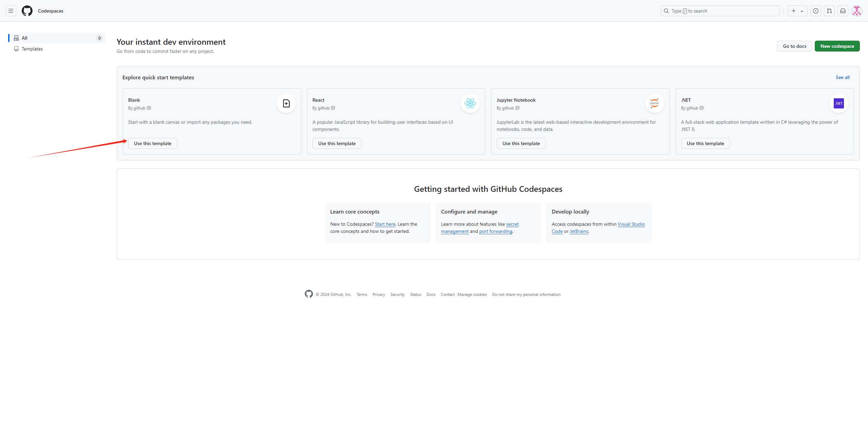Click Manage cookies in footer
The image size is (868, 445).
click(x=472, y=295)
